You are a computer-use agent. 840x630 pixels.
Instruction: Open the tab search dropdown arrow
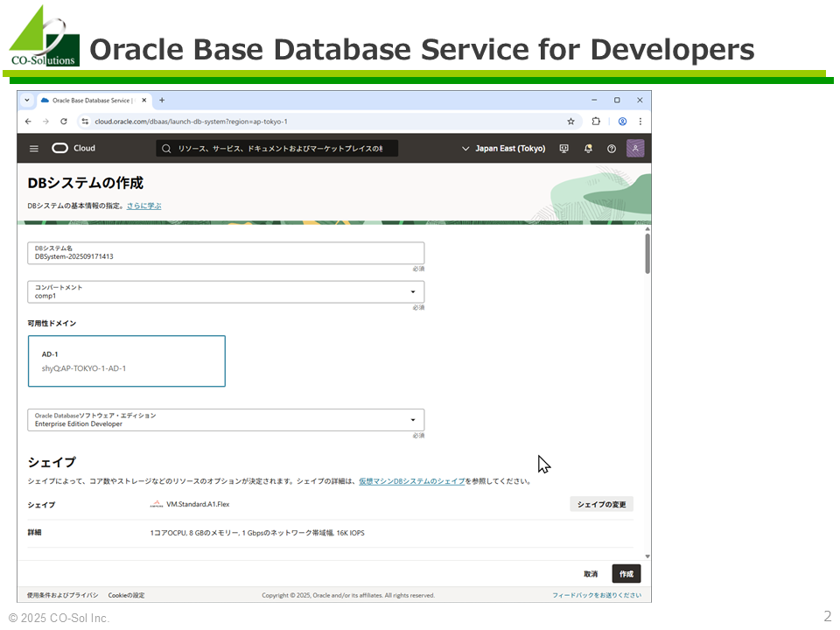click(x=27, y=100)
